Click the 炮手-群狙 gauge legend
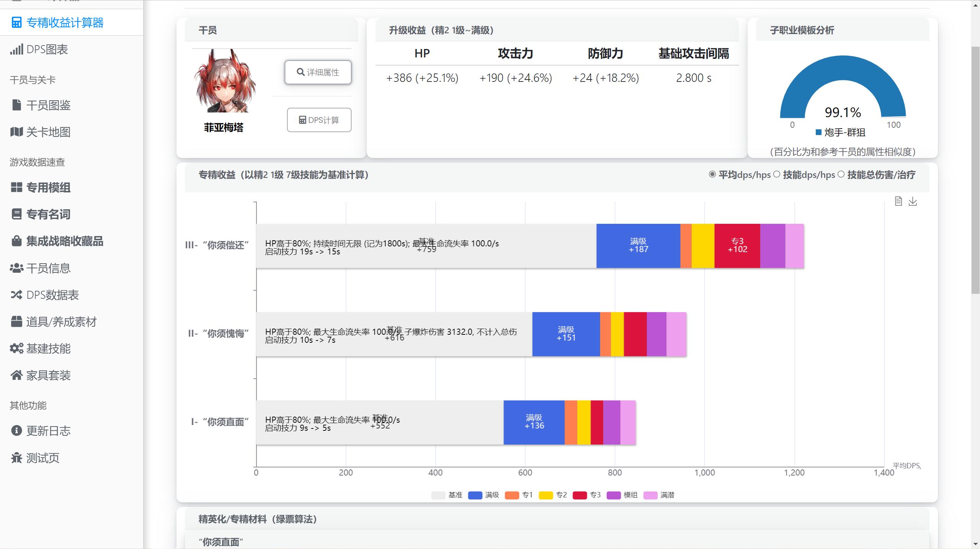This screenshot has height=549, width=980. [840, 132]
